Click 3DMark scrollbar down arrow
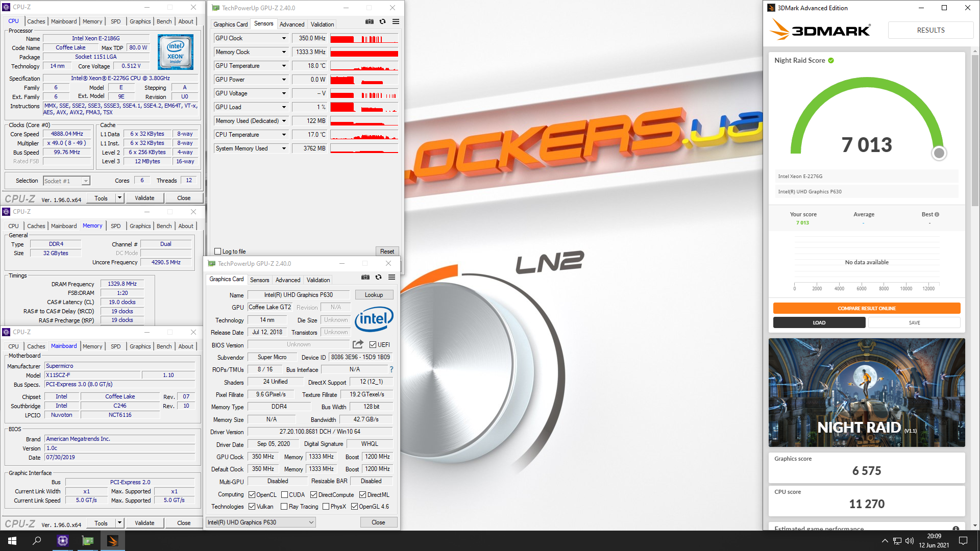 tap(975, 525)
